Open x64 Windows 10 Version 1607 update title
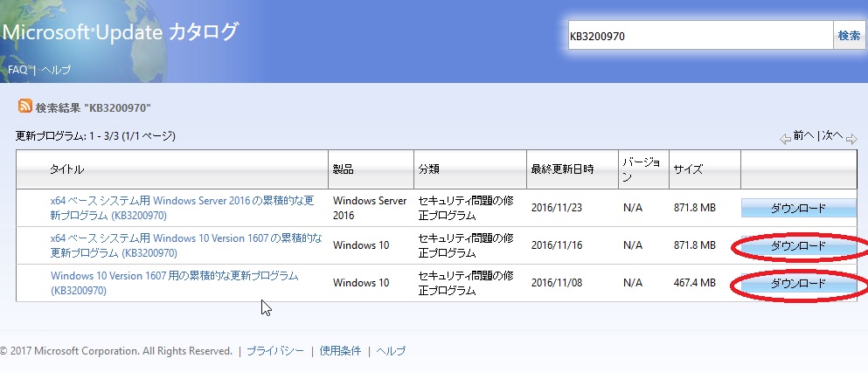The width and height of the screenshot is (868, 372). point(186,245)
